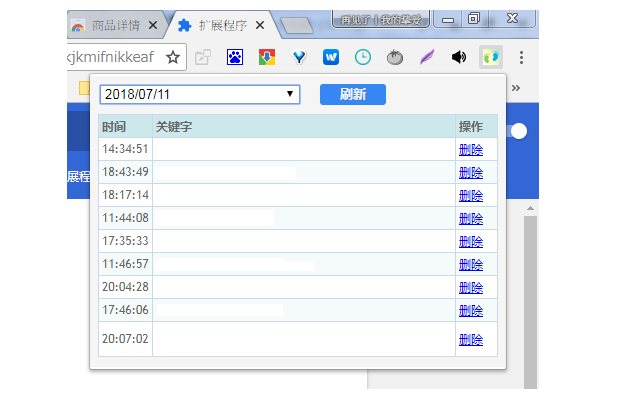640x400 pixels.
Task: Click the 刷新 refresh button
Action: point(352,94)
